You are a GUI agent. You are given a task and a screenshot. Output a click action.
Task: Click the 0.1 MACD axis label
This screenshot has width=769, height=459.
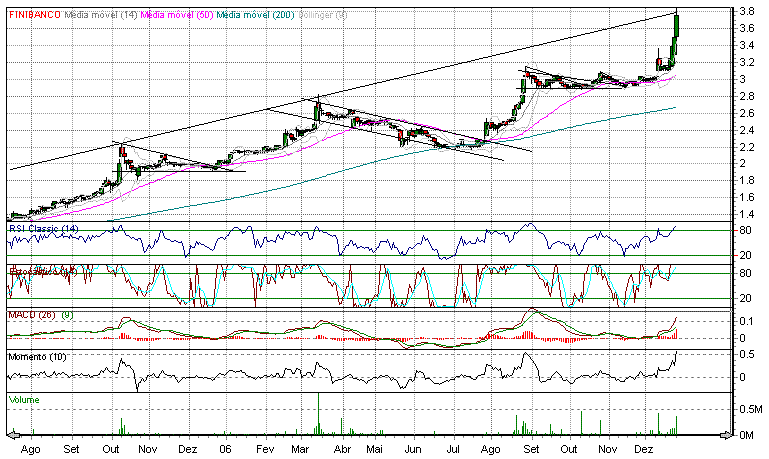[x=746, y=321]
